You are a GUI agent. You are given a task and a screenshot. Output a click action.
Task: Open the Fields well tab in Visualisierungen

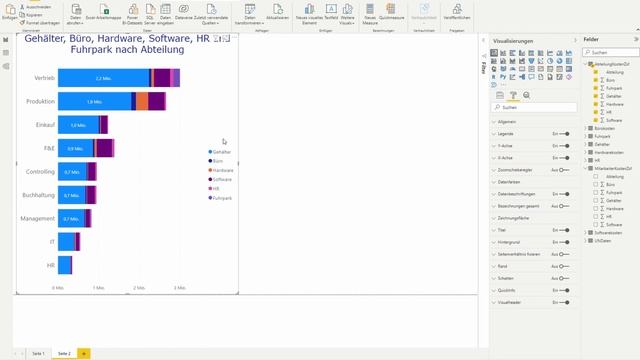point(500,95)
